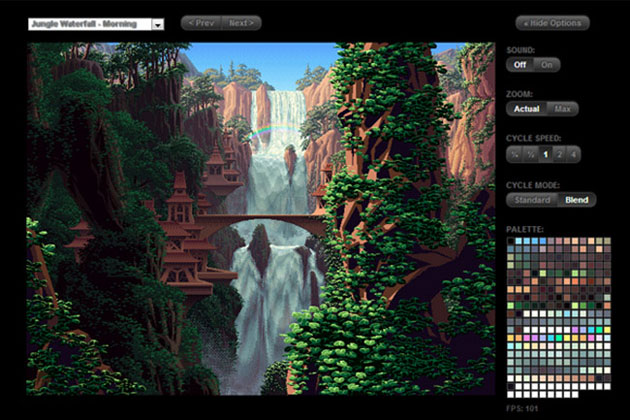The height and width of the screenshot is (420, 630).
Task: Advance to the next scene with Next
Action: [241, 23]
